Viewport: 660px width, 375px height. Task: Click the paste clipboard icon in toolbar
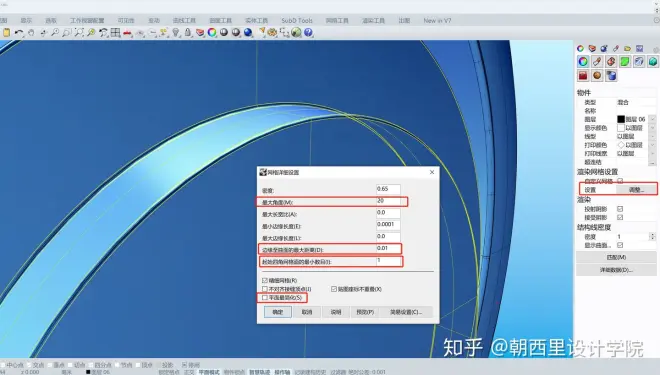[7, 33]
